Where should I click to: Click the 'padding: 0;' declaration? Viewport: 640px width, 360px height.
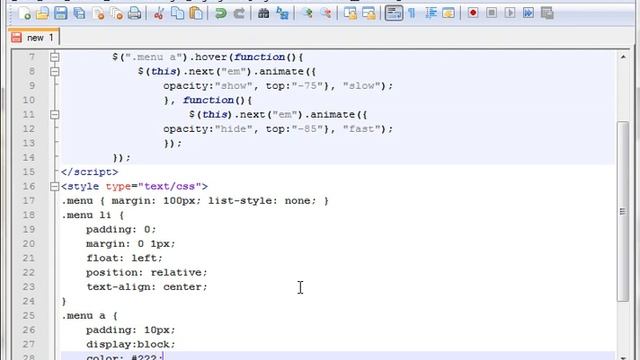pos(121,229)
